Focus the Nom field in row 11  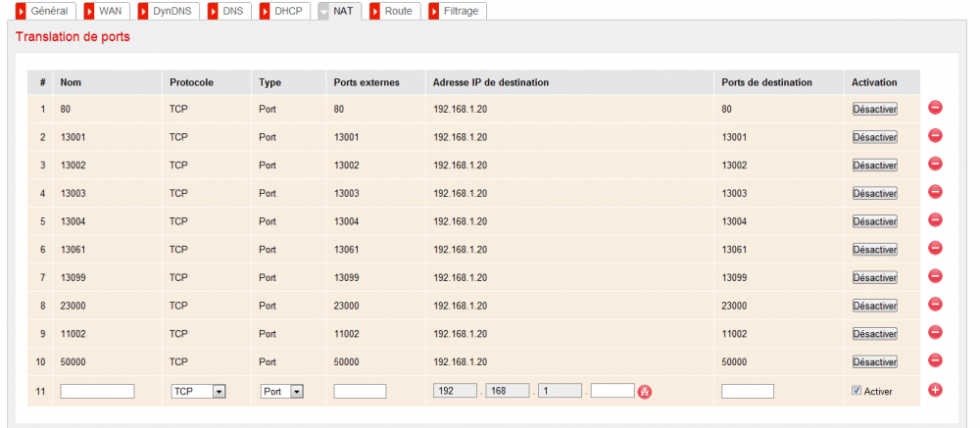click(97, 391)
